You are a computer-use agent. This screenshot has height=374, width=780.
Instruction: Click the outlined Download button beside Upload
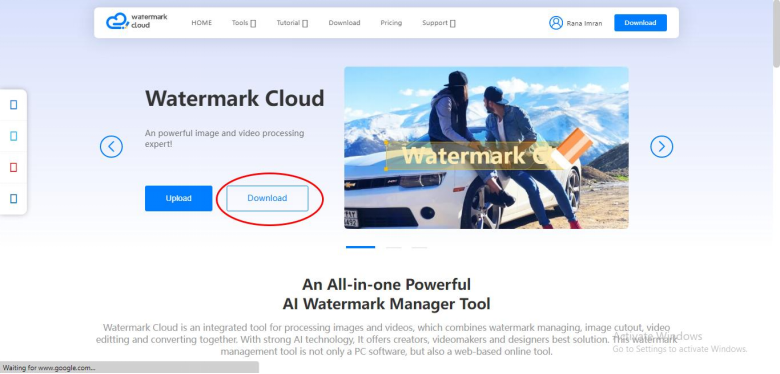pyautogui.click(x=267, y=198)
